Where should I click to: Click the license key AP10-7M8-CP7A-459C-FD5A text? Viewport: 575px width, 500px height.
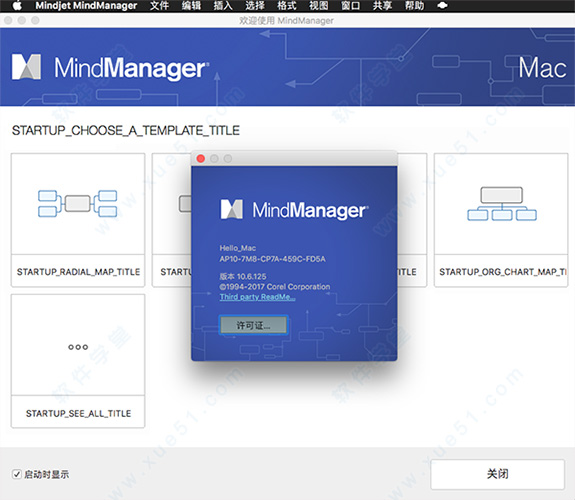click(272, 259)
